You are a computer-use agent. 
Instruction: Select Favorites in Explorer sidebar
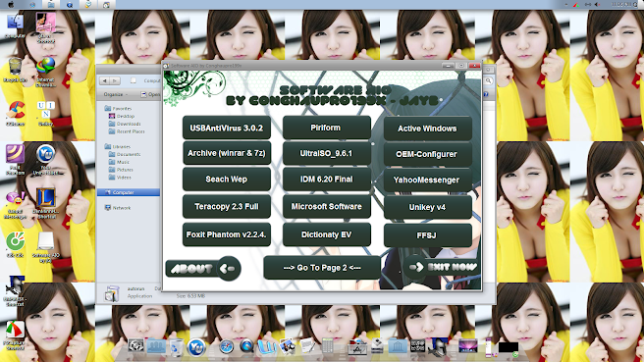118,108
